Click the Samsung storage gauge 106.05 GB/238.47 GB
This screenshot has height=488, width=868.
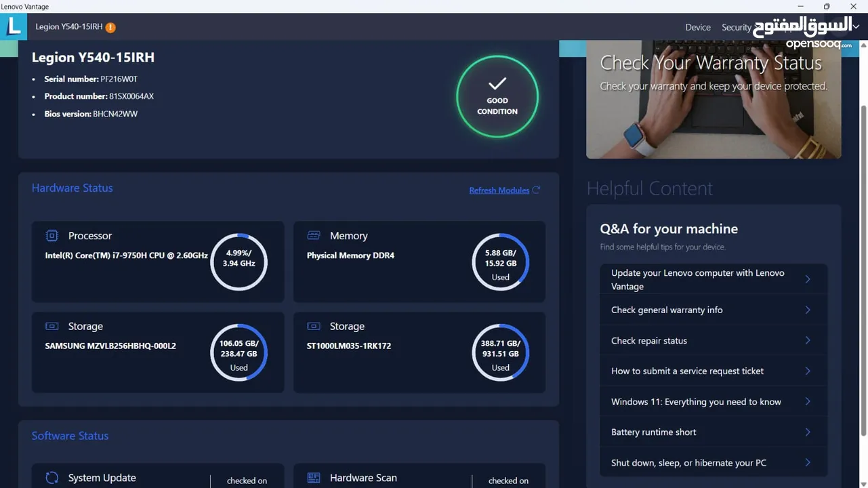tap(239, 353)
